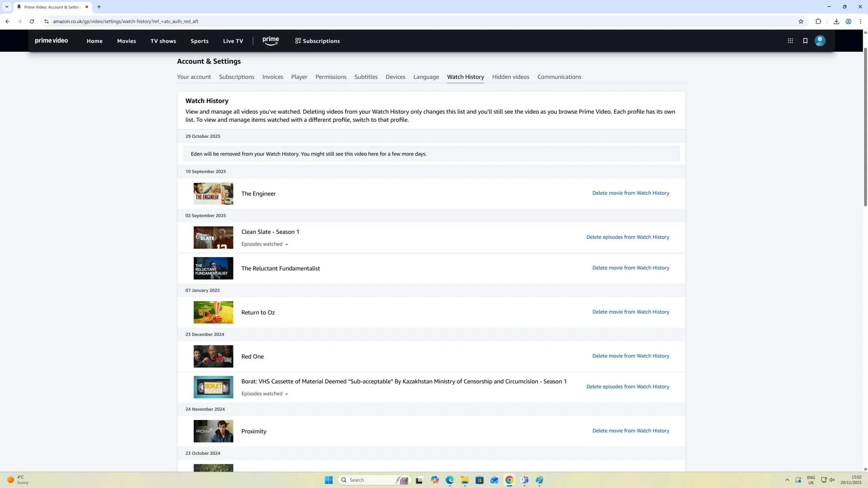This screenshot has height=488, width=868.
Task: Open the watchlist bookmark icon
Action: 805,41
